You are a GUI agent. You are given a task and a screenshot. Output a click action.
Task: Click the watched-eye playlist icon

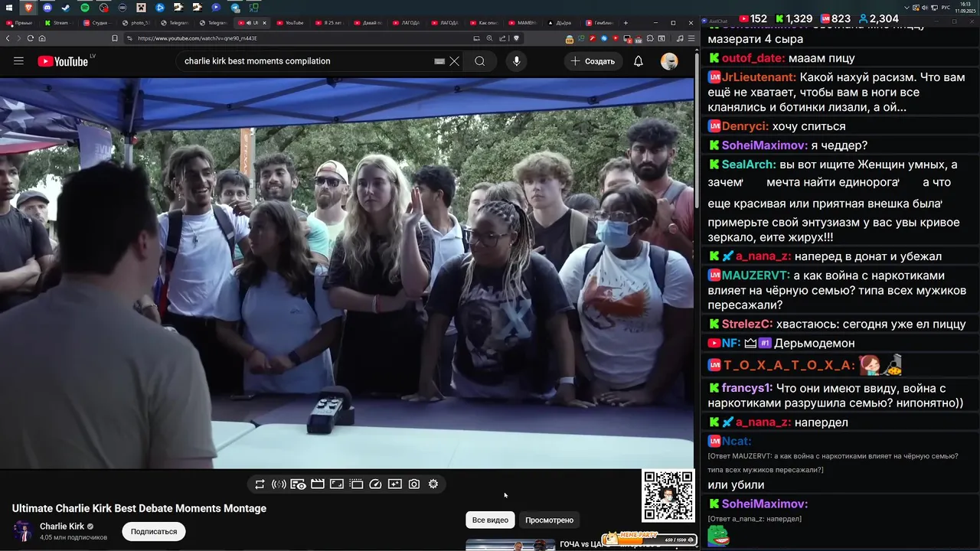click(298, 484)
